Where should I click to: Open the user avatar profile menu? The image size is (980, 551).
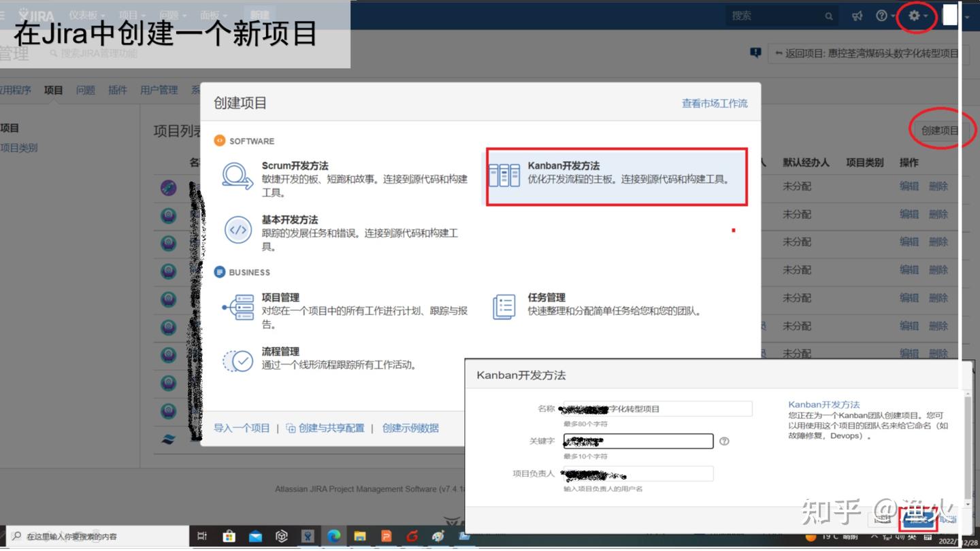pyautogui.click(x=952, y=16)
